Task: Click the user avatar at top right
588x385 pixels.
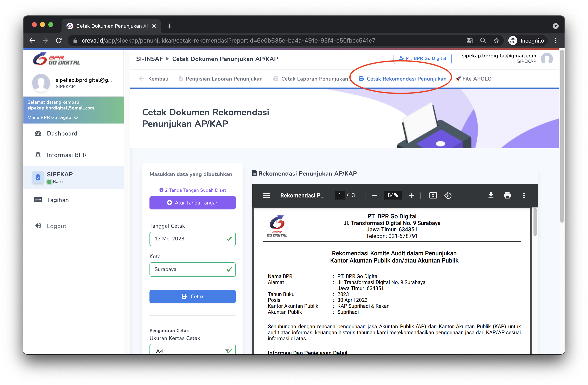Action: 547,59
